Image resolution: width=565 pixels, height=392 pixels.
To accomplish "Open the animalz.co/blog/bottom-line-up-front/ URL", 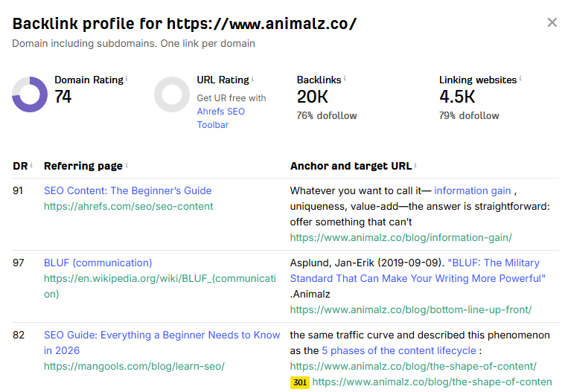I will click(411, 309).
